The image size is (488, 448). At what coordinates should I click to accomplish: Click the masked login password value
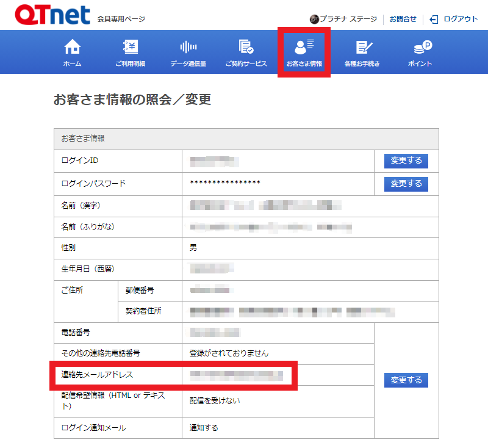click(225, 184)
